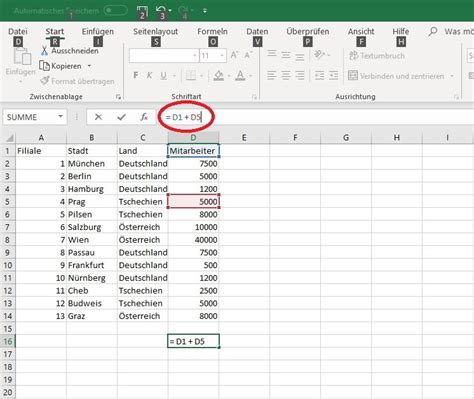Image resolution: width=474 pixels, height=399 pixels.
Task: Click the Decrease Indent icon
Action: pyautogui.click(x=319, y=76)
